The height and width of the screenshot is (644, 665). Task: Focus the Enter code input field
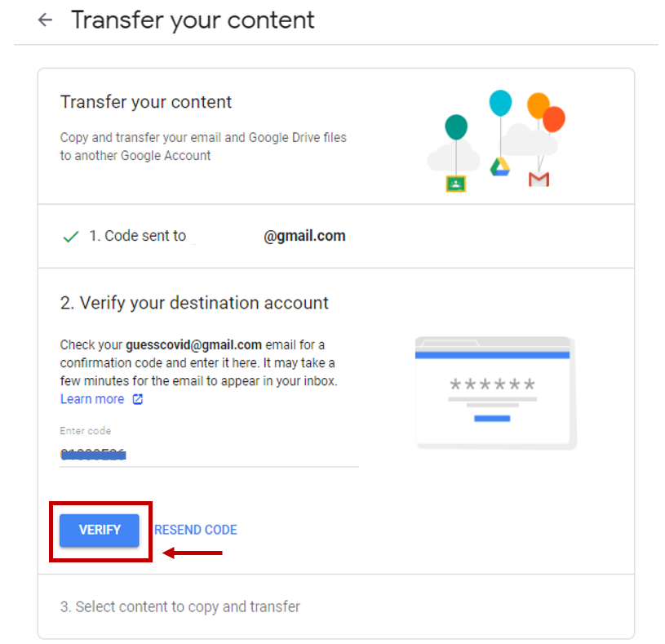[x=209, y=454]
